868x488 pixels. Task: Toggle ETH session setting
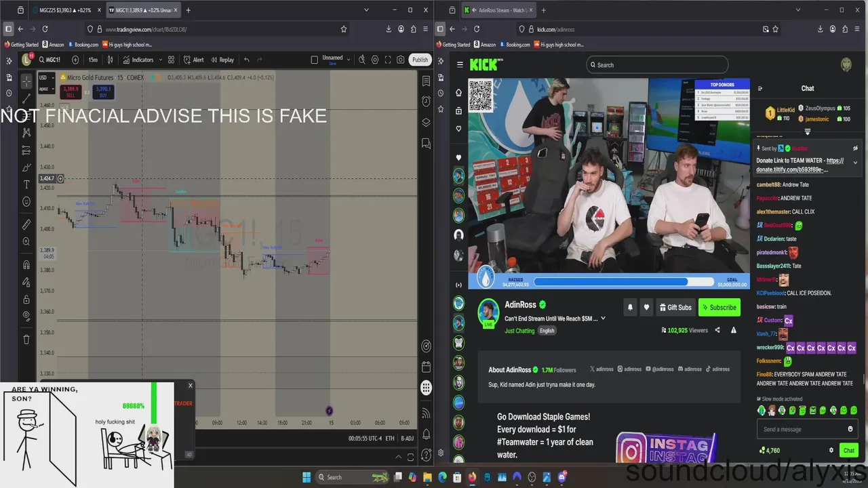pyautogui.click(x=390, y=439)
